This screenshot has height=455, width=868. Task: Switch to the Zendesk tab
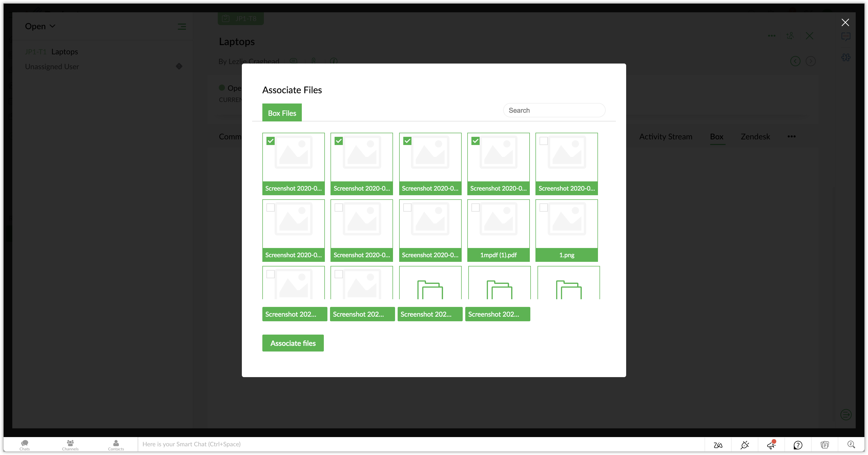pos(755,137)
